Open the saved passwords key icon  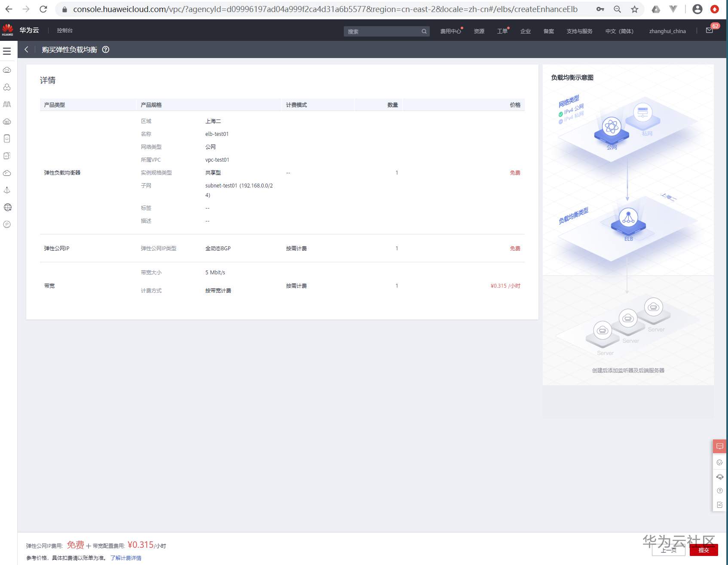pyautogui.click(x=600, y=9)
